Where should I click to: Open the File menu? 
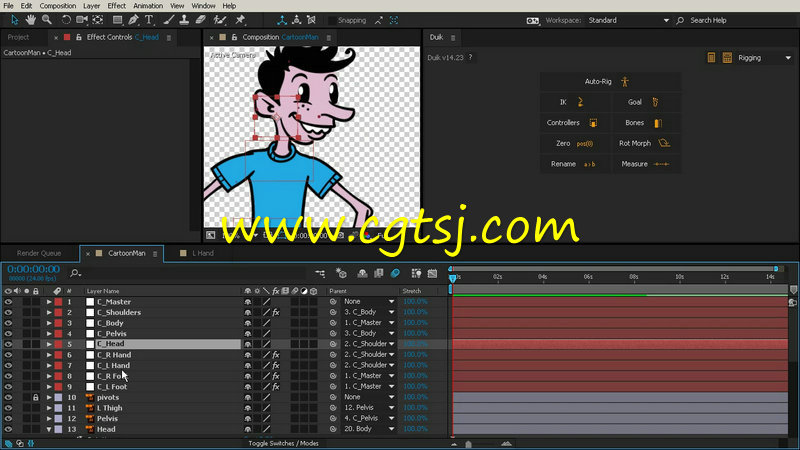pyautogui.click(x=8, y=6)
